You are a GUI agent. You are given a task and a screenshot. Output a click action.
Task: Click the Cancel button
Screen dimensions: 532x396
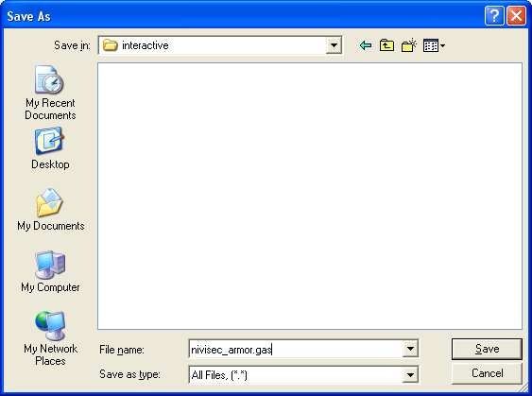(487, 373)
